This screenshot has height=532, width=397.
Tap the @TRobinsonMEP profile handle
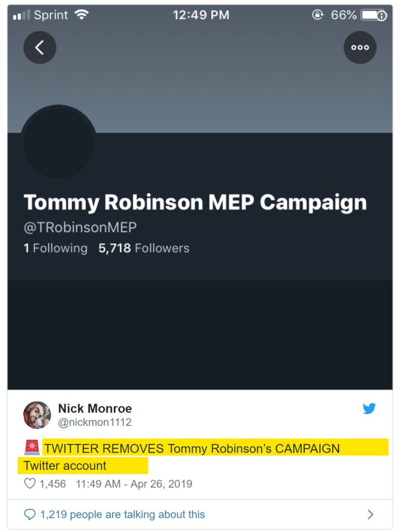[80, 227]
